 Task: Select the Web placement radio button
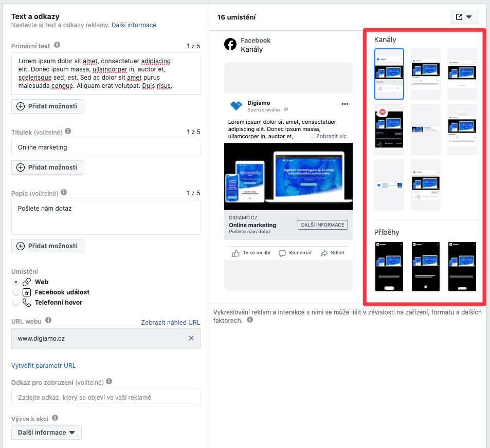point(16,282)
